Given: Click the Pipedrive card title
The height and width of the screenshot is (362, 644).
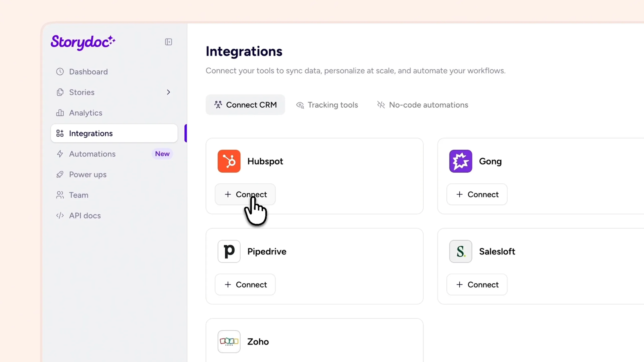Looking at the screenshot, I should pyautogui.click(x=267, y=252).
